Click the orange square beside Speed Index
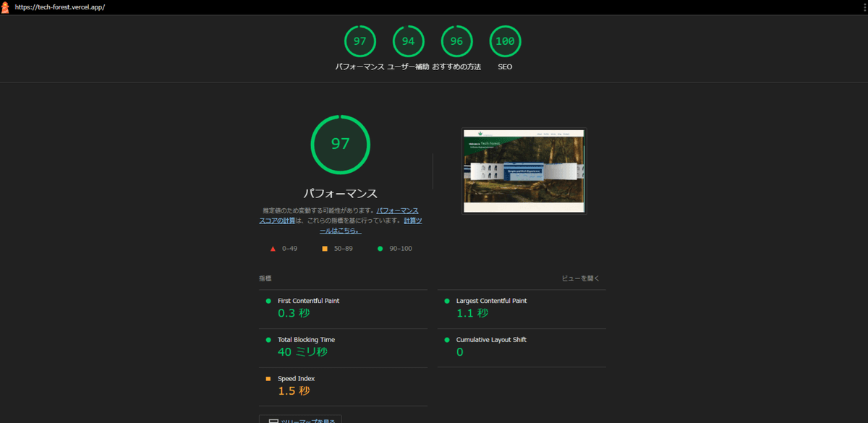 tap(267, 377)
